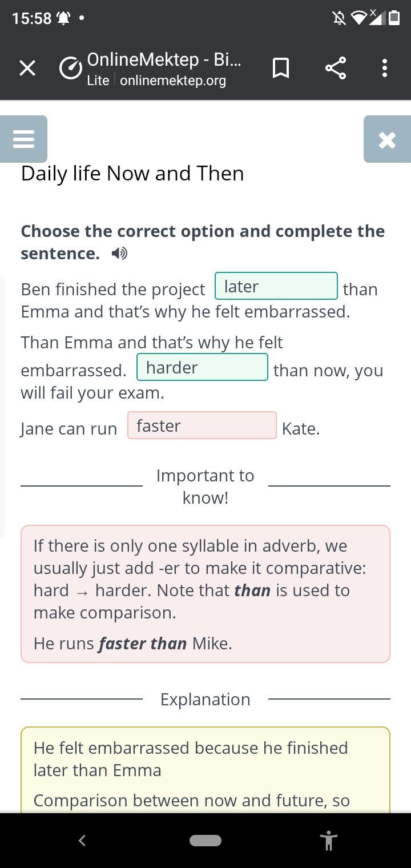Close the lesson with gray X button
The image size is (411, 868).
tap(387, 139)
